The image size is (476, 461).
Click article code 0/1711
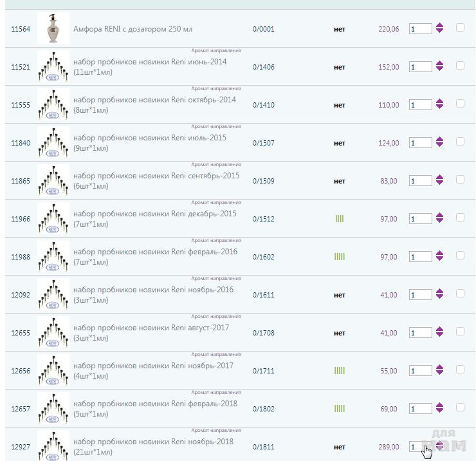(x=263, y=371)
